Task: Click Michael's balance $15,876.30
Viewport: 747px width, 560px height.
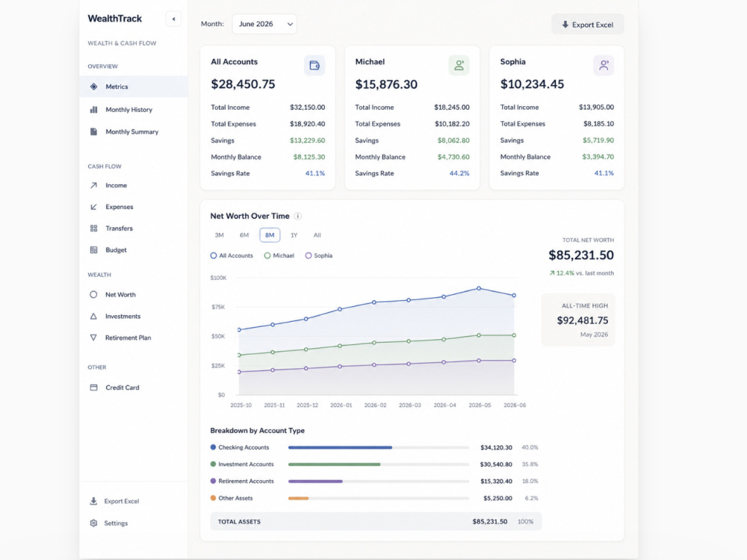Action: coord(386,84)
